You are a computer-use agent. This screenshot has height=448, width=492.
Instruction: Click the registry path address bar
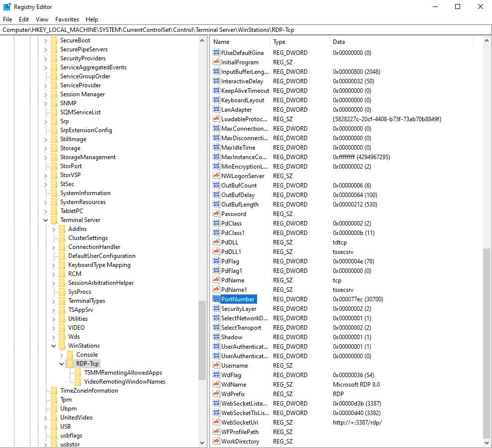(x=246, y=30)
